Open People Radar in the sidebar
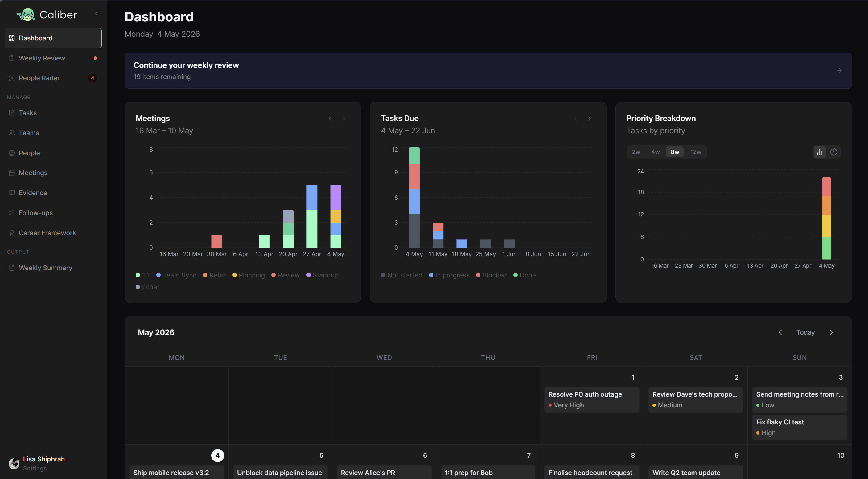The image size is (868, 479). point(53,78)
